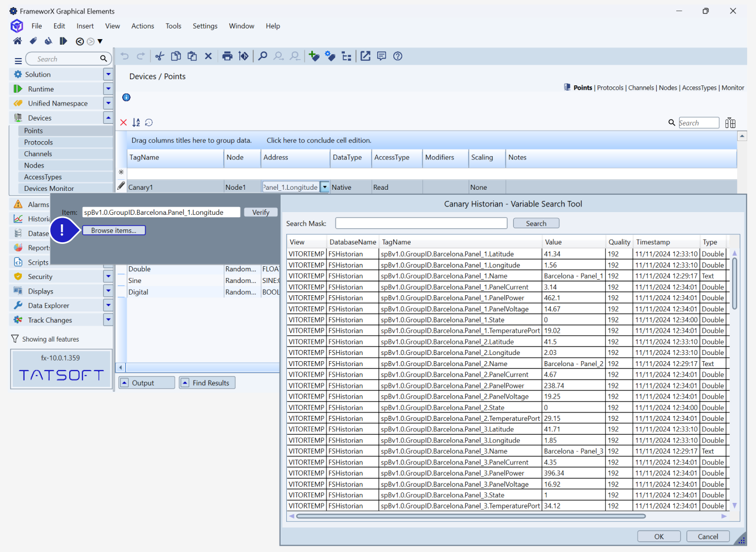This screenshot has height=552, width=756.
Task: Switch to the Channels tab link
Action: [x=641, y=88]
